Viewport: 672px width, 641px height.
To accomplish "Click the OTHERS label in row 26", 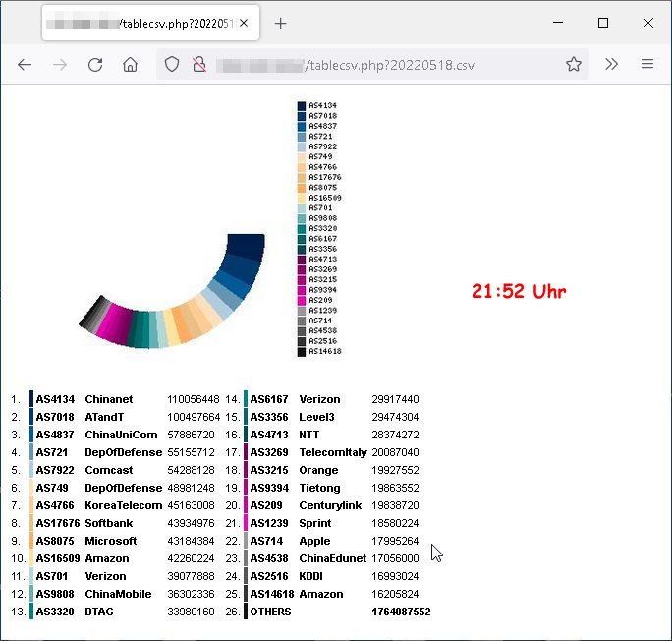I will pyautogui.click(x=270, y=612).
